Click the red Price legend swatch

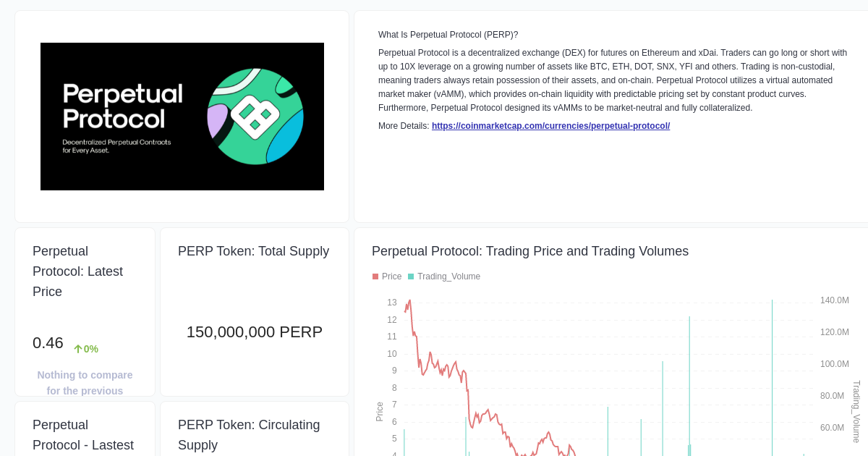(375, 276)
